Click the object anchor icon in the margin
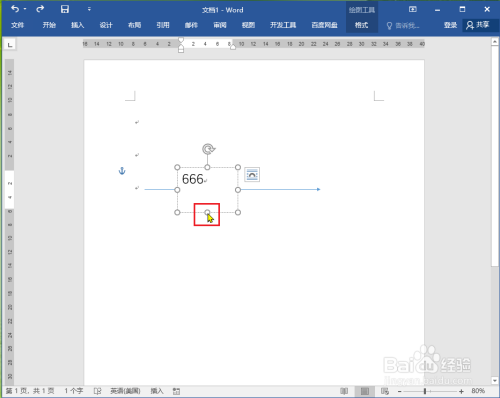Image resolution: width=500 pixels, height=398 pixels. coord(122,171)
